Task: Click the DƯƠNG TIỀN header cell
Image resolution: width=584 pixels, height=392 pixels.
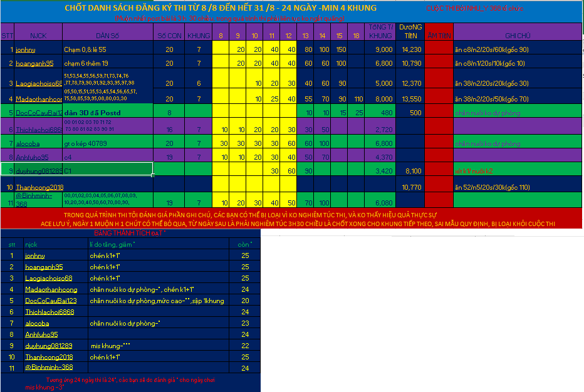Action: [410, 32]
